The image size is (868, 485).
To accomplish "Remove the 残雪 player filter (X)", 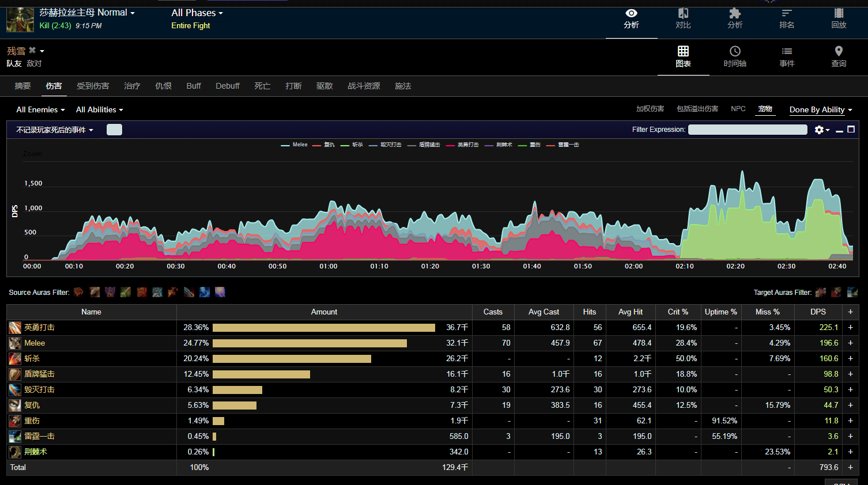I will coord(32,51).
